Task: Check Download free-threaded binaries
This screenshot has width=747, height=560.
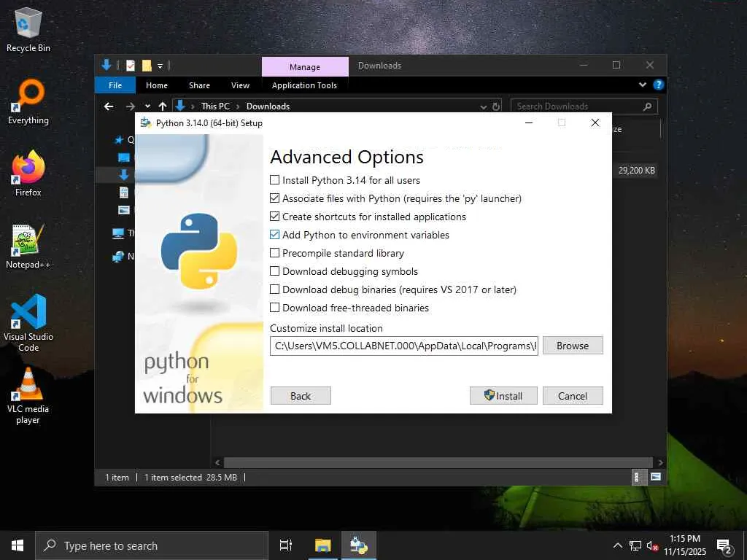Action: [x=275, y=308]
